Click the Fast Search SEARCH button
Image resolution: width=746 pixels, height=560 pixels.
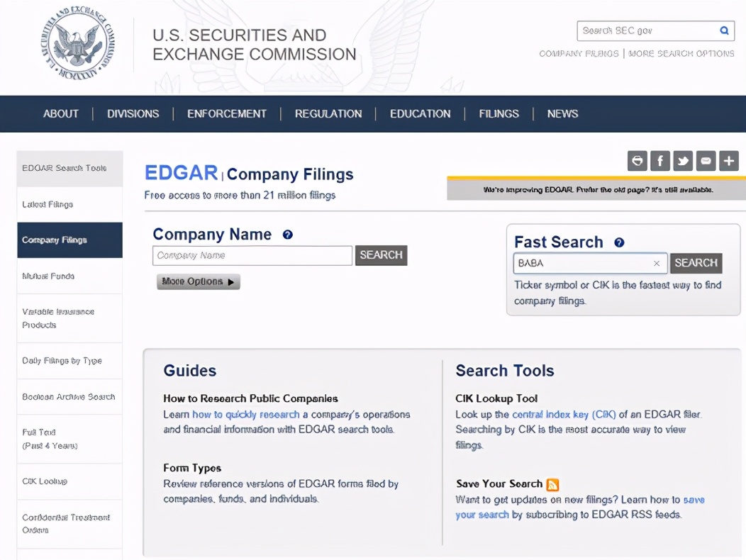click(696, 263)
